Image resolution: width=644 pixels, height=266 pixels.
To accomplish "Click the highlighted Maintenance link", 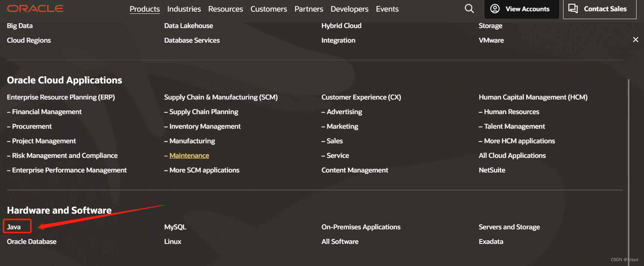I will click(x=189, y=156).
